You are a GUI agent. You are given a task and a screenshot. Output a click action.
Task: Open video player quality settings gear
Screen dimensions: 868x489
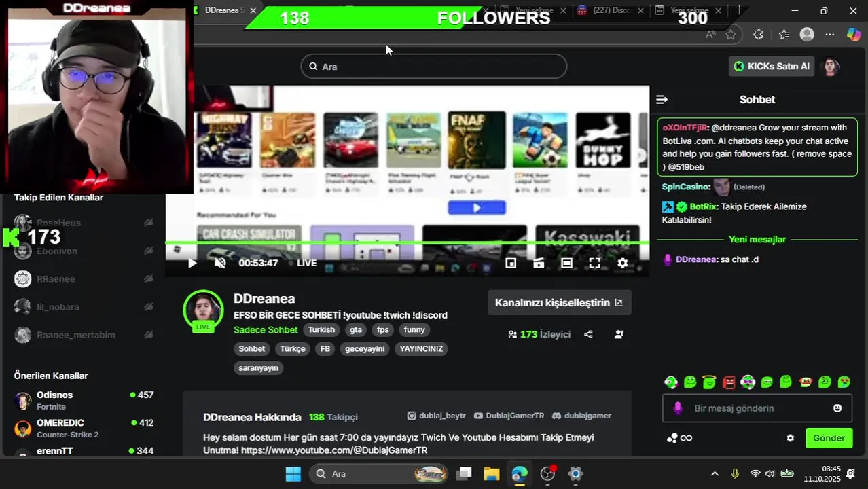pos(622,263)
